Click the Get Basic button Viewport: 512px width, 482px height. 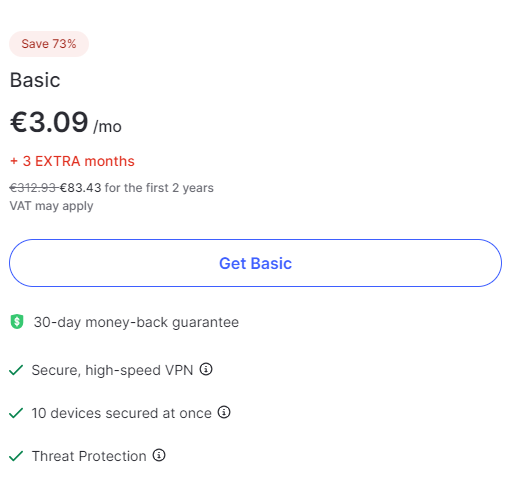[255, 263]
